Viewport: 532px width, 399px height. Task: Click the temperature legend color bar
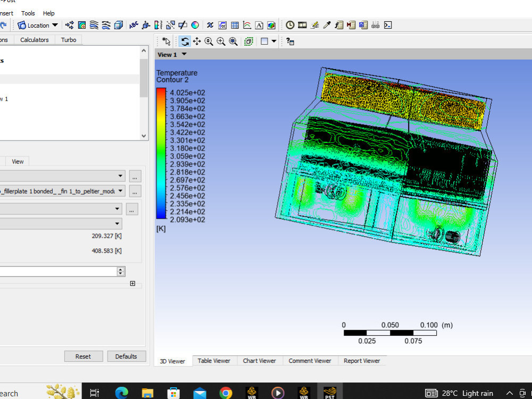coord(160,154)
